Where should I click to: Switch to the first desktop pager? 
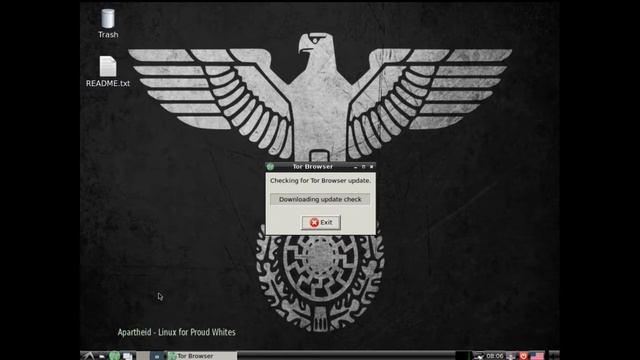(143, 356)
